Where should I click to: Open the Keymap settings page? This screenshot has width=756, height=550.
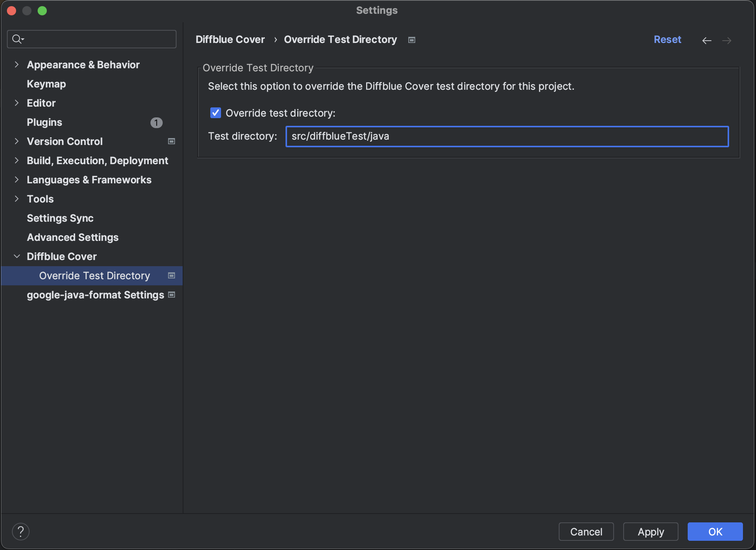coord(46,84)
